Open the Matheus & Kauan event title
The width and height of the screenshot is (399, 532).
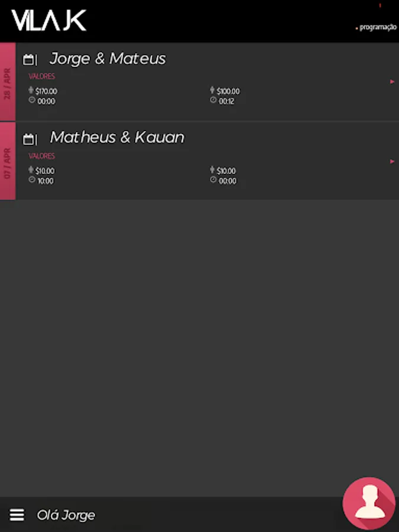(x=117, y=137)
